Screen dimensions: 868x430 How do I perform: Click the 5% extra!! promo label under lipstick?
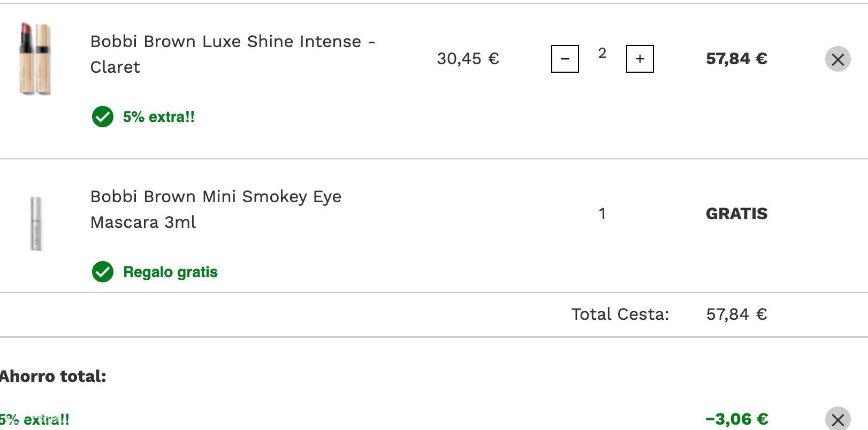[x=158, y=117]
